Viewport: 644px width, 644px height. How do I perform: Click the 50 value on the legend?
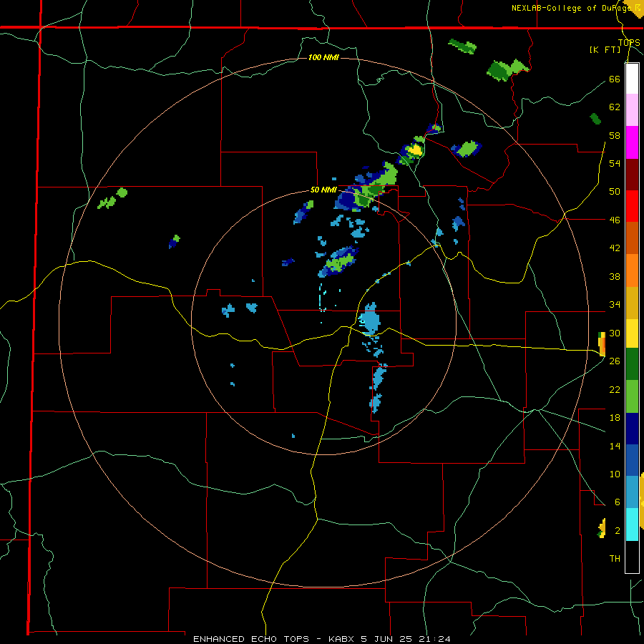click(615, 192)
